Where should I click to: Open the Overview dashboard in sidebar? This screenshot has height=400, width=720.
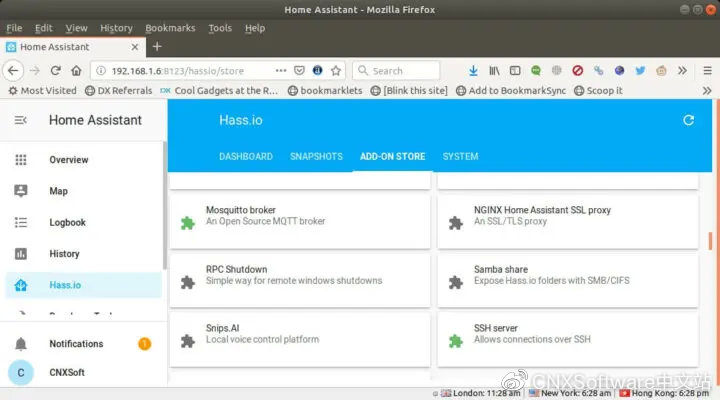[68, 160]
